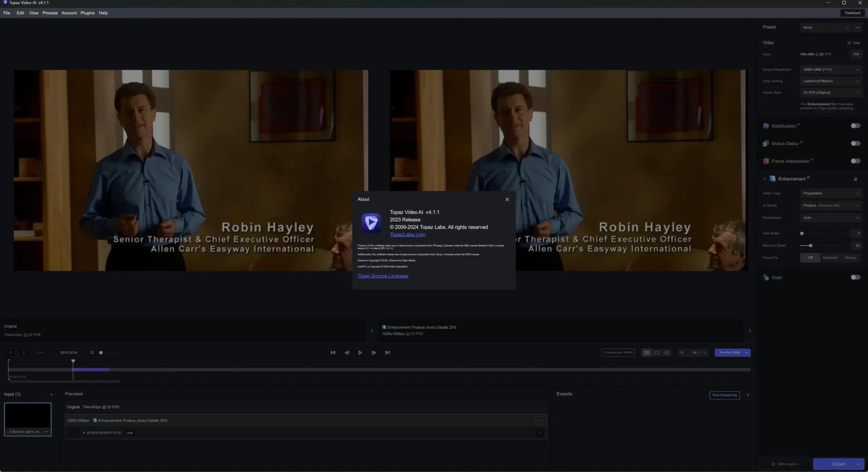The width and height of the screenshot is (868, 472).
Task: Step forward one frame
Action: point(374,352)
